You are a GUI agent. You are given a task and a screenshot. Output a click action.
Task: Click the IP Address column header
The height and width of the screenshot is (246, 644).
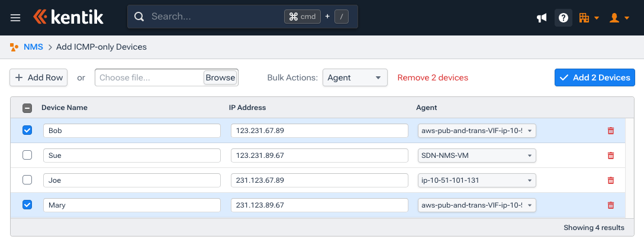[247, 108]
